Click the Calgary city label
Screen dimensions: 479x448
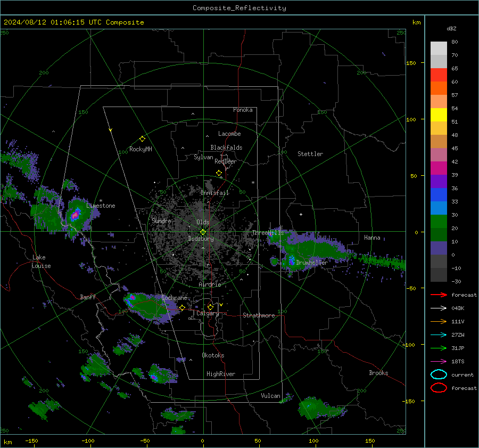tap(208, 313)
